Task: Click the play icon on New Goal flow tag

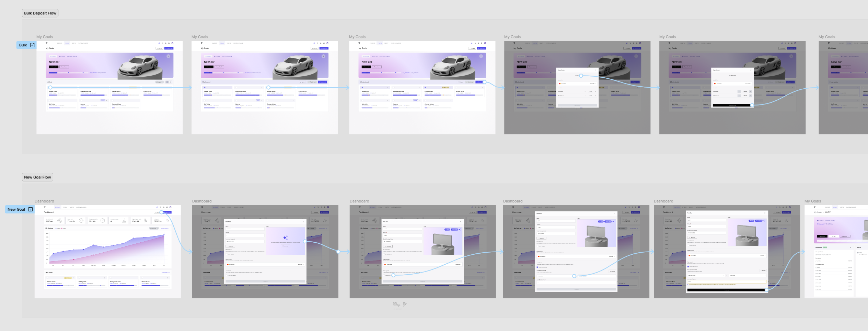Action: coord(31,209)
